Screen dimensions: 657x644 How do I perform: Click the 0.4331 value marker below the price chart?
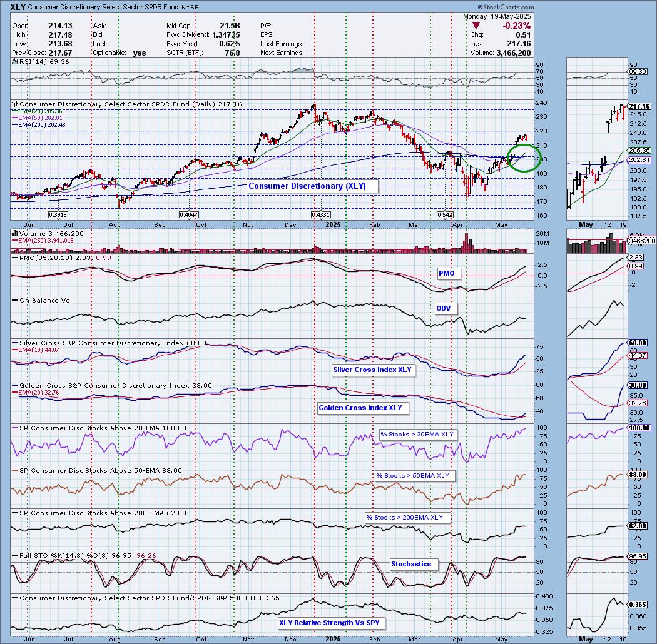[321, 214]
